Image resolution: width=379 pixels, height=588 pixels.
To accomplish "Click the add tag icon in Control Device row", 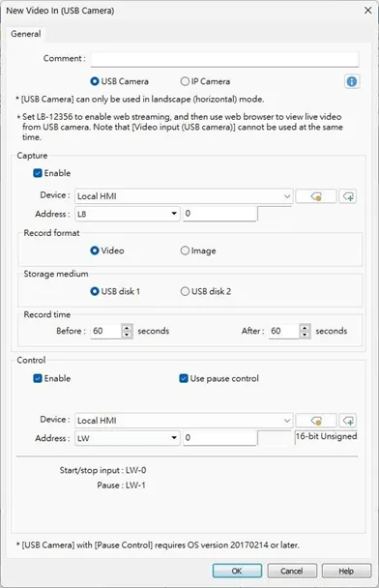I will [348, 421].
